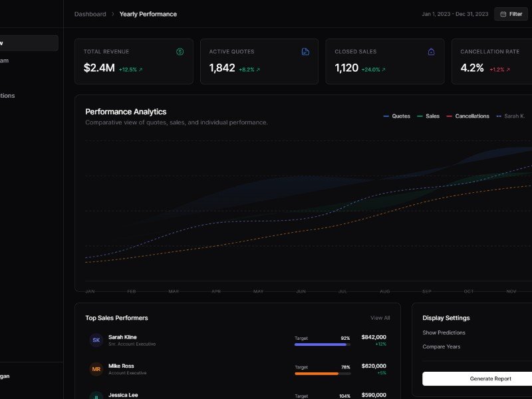Screen dimensions: 532x399
Task: Click the breadcrumb chevron after Dashboard
Action: click(x=113, y=14)
